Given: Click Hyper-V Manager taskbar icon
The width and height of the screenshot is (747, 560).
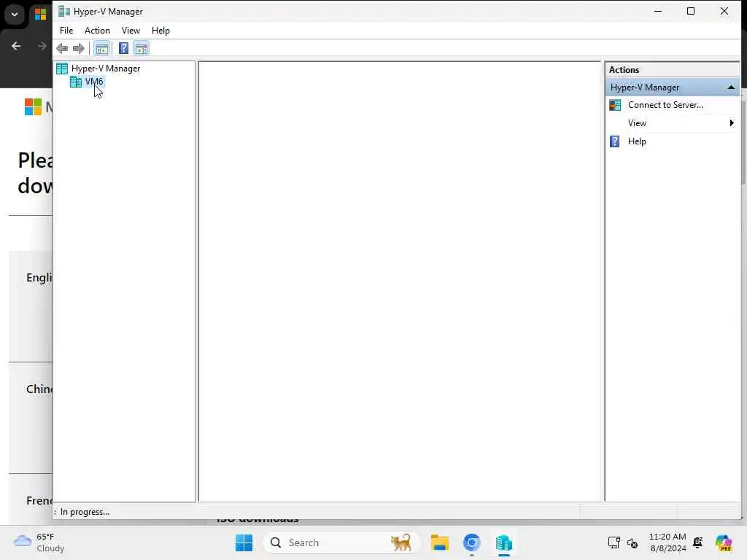Looking at the screenshot, I should (x=503, y=542).
